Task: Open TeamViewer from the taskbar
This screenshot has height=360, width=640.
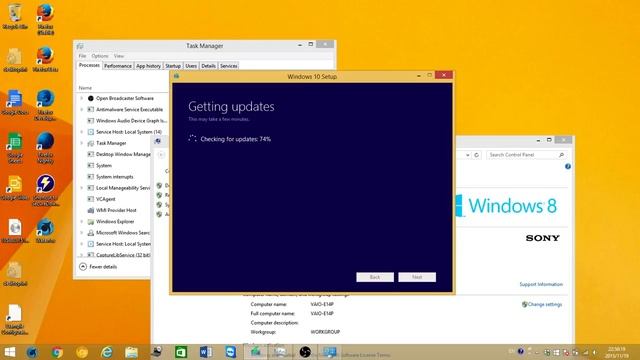Action: point(231,352)
